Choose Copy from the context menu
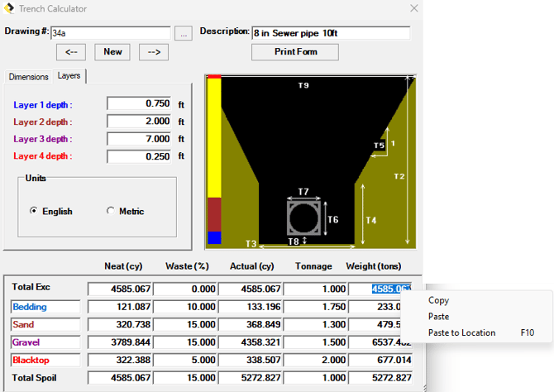The height and width of the screenshot is (392, 554). pyautogui.click(x=438, y=300)
